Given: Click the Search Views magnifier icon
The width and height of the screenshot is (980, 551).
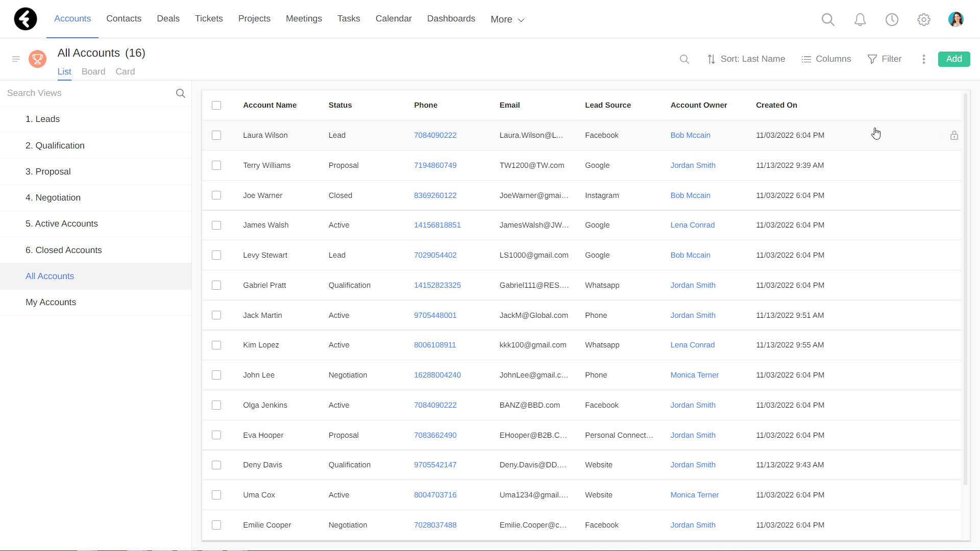Looking at the screenshot, I should pos(181,93).
